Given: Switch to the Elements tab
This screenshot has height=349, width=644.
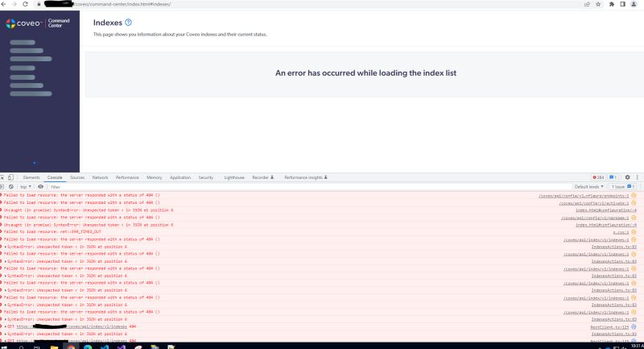Looking at the screenshot, I should click(31, 177).
